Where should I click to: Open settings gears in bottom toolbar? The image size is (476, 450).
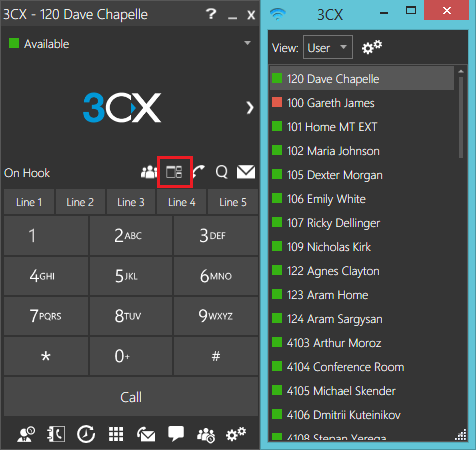point(236,434)
